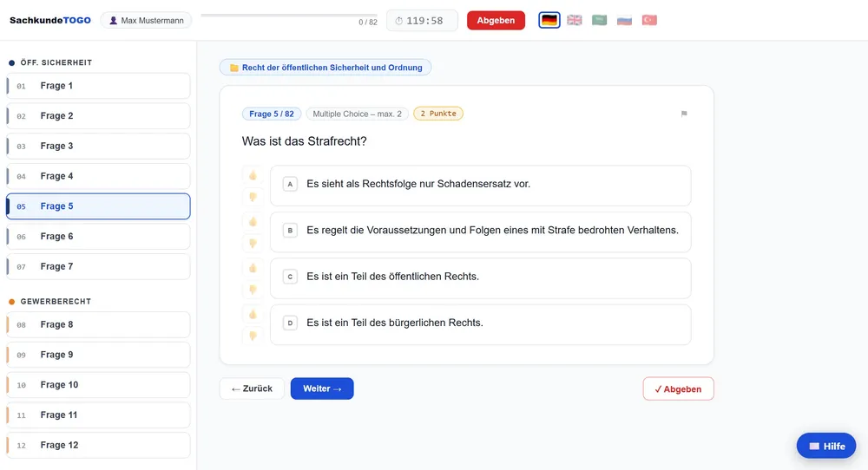This screenshot has height=470, width=868.
Task: Go back with Zurück button
Action: click(252, 388)
